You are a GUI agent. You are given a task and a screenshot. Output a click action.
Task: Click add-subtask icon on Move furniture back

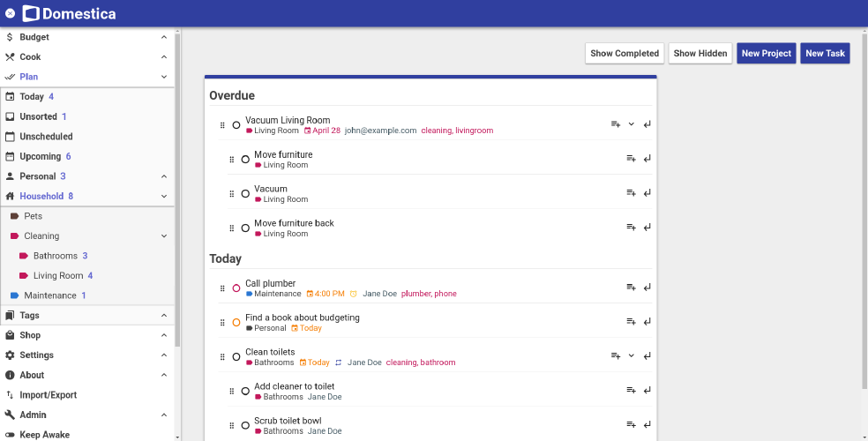(x=631, y=228)
